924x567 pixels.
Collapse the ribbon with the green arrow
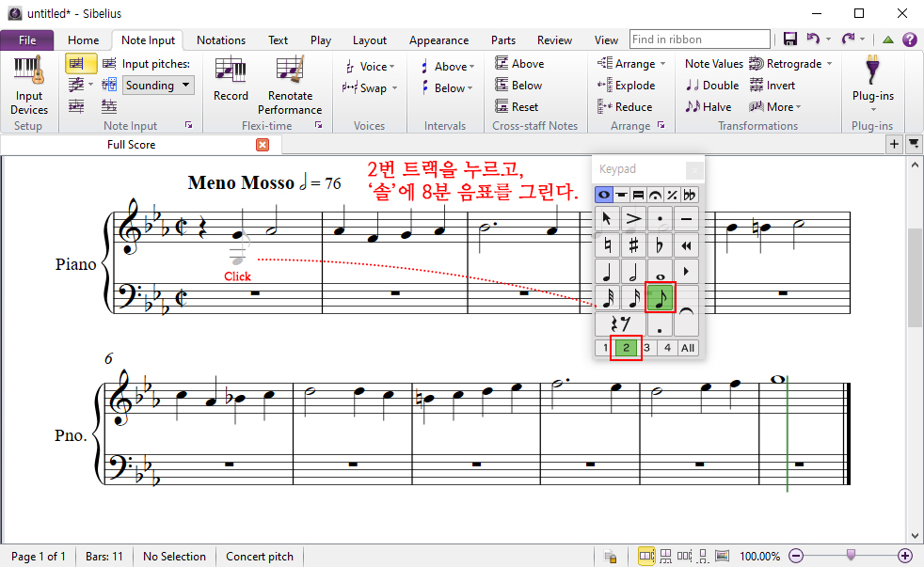888,39
